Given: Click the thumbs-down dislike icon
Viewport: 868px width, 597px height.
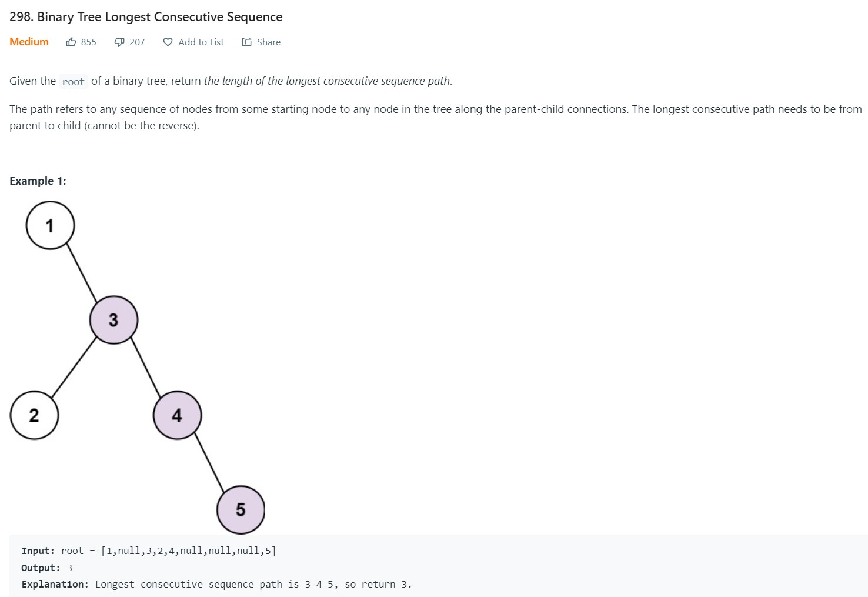Looking at the screenshot, I should 119,42.
